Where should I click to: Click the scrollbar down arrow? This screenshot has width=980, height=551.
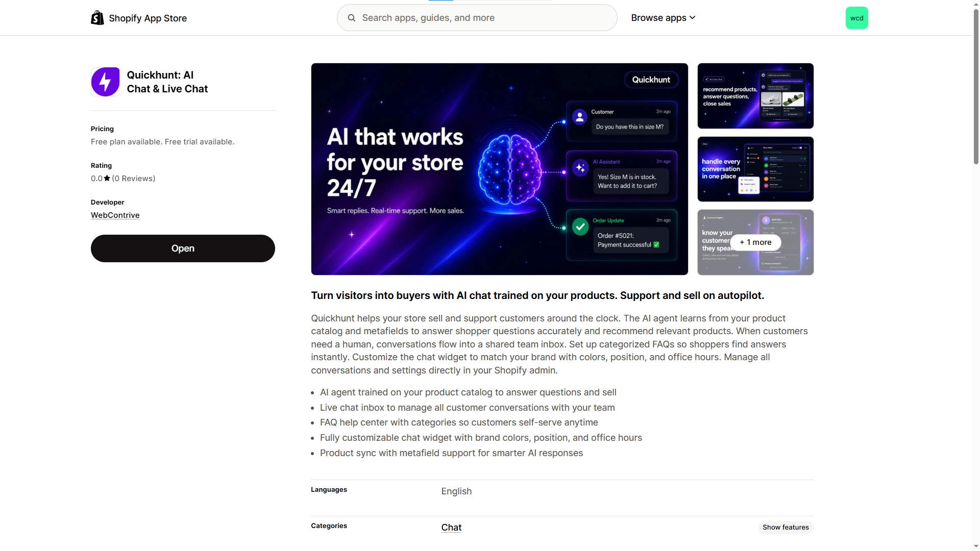pyautogui.click(x=976, y=546)
